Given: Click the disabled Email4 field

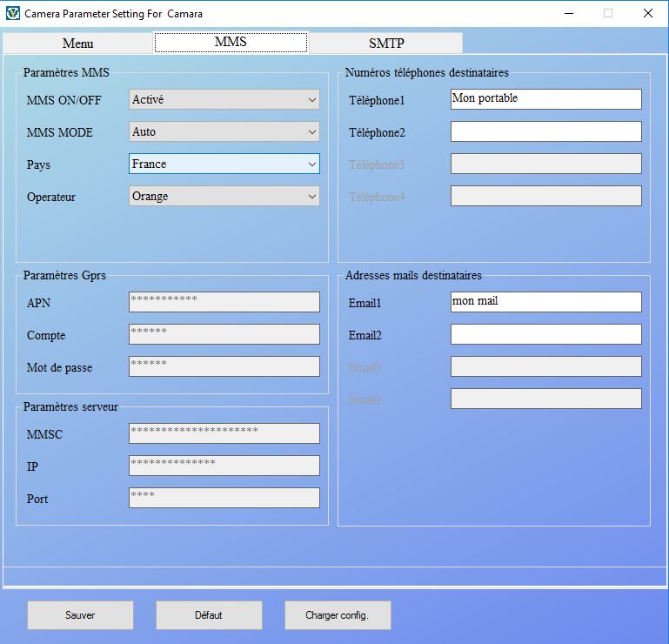Looking at the screenshot, I should (x=546, y=399).
